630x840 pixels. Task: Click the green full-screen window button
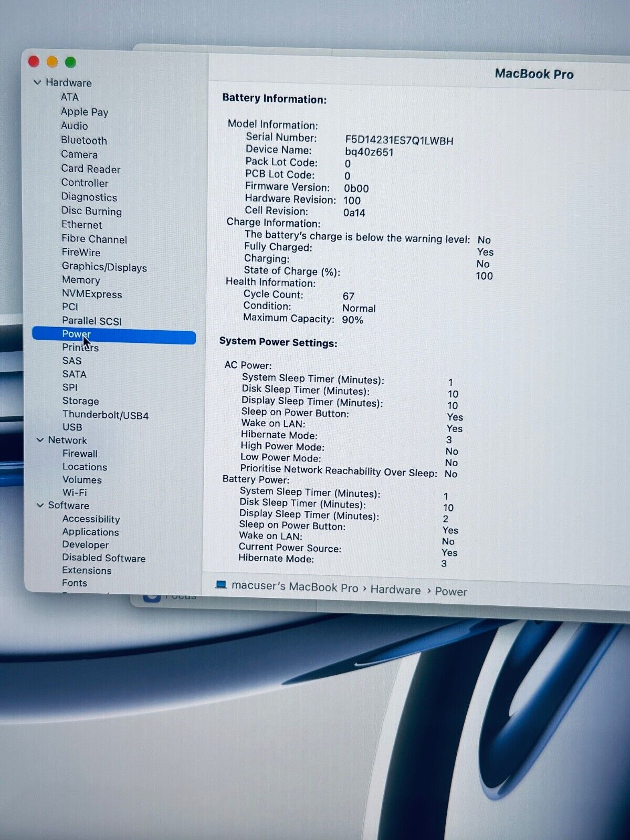point(70,62)
